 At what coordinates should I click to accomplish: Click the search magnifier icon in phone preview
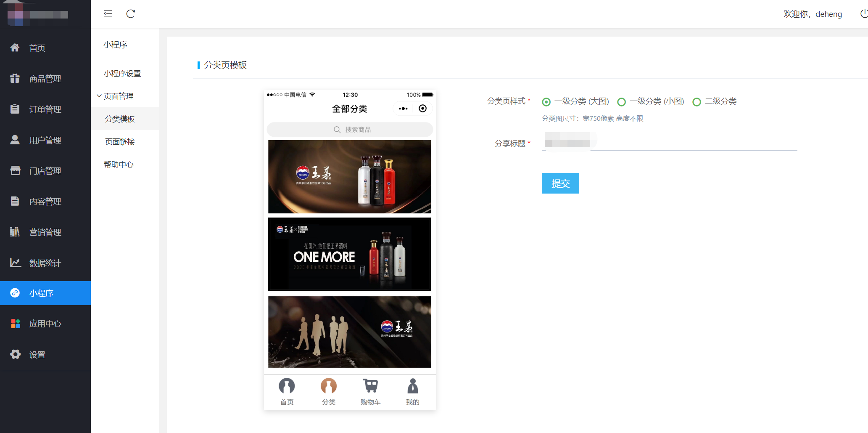(x=337, y=130)
